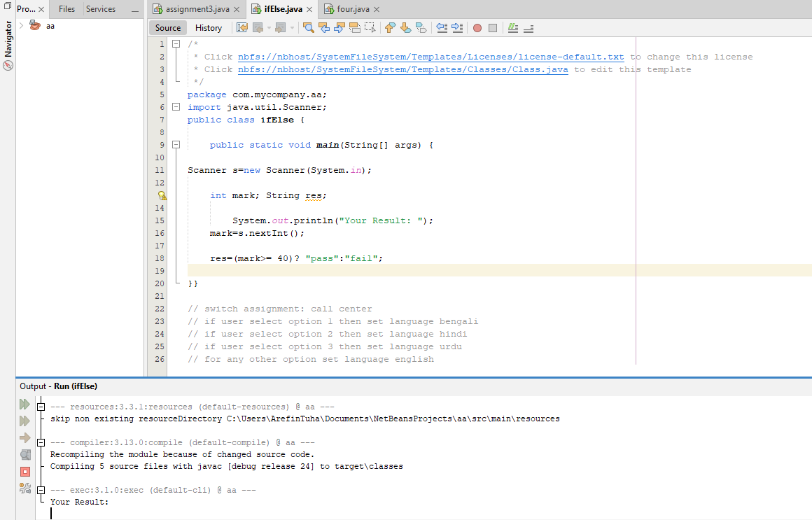Viewport: 812px width, 520px height.
Task: Click line number 18 in the gutter
Action: 159,258
